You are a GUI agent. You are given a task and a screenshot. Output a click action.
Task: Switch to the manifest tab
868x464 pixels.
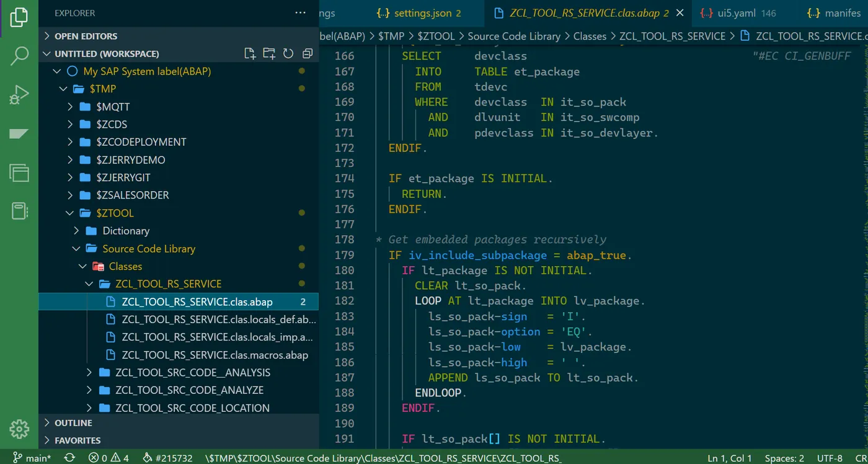click(833, 13)
